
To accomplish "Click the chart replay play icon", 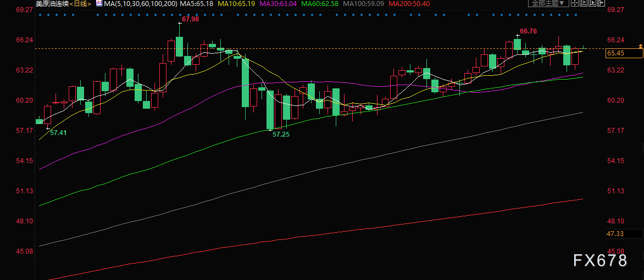I will pyautogui.click(x=592, y=3).
